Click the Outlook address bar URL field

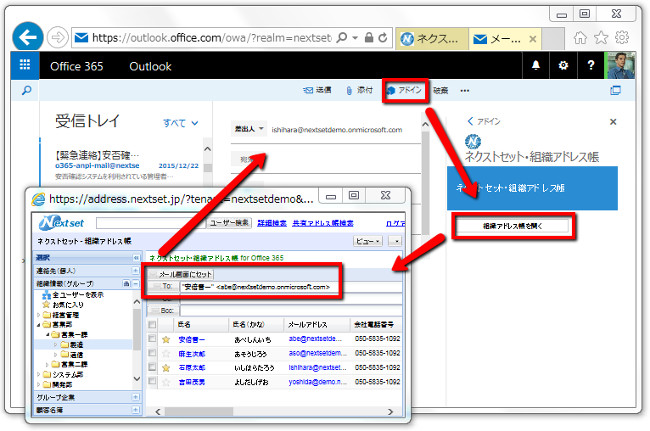211,38
